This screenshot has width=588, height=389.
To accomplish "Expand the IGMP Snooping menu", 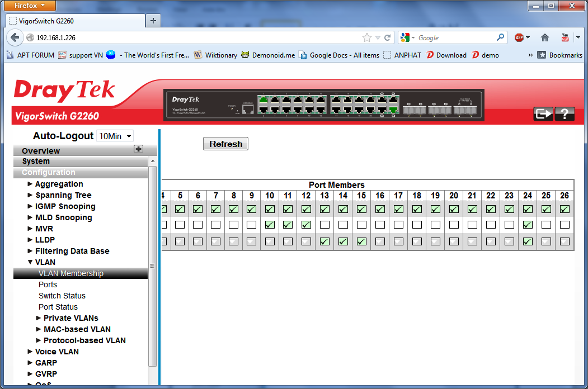I will pyautogui.click(x=62, y=206).
